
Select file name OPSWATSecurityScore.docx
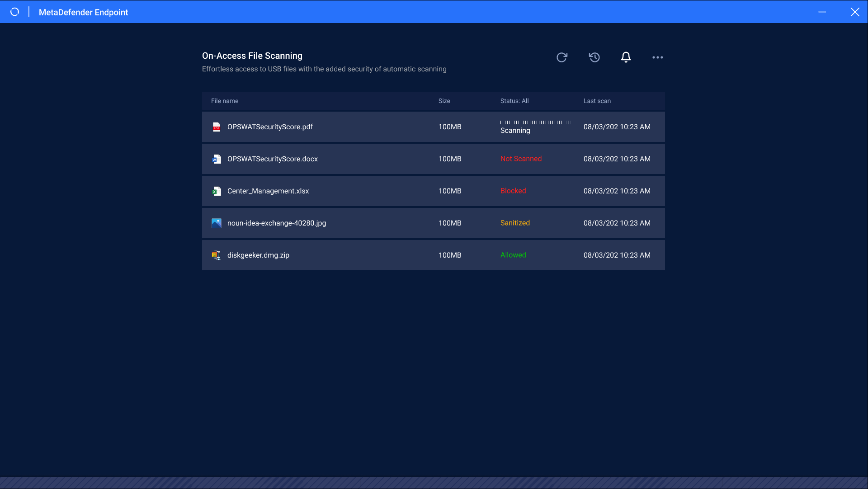pos(273,159)
